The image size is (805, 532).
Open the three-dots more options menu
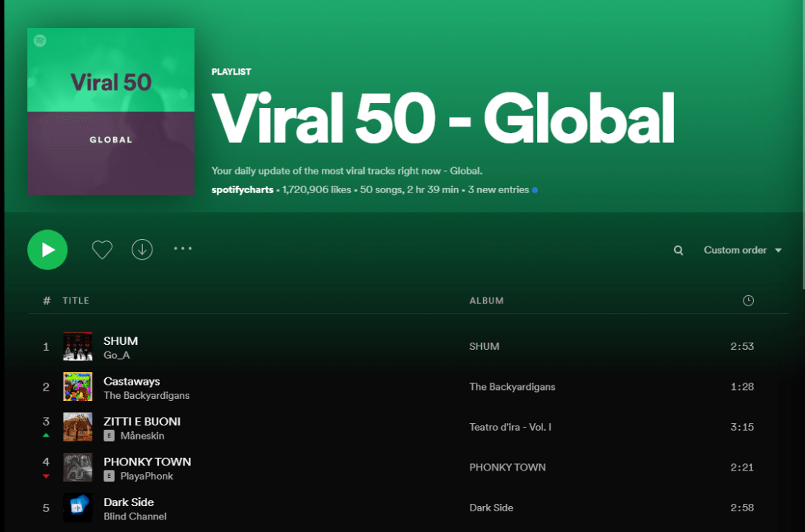click(x=183, y=249)
